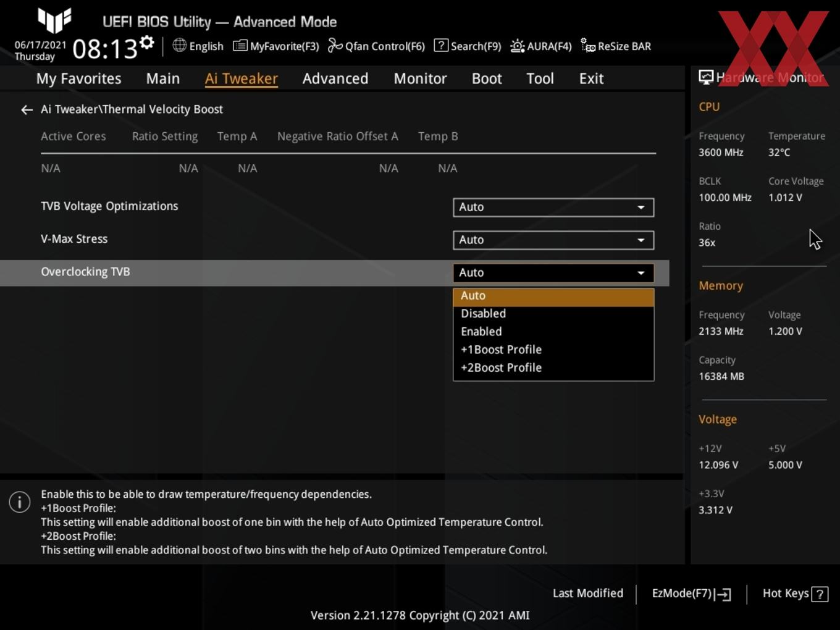
Task: Select the Ai Tweaker tab
Action: (x=241, y=78)
